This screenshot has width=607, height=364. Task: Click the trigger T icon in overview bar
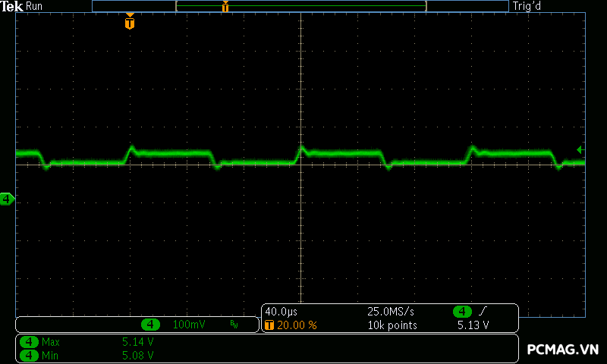225,7
